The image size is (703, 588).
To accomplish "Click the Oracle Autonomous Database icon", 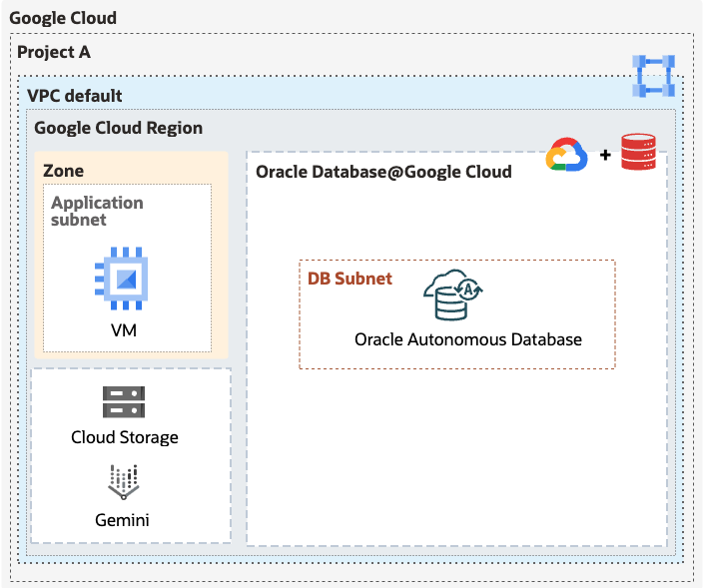I will (x=452, y=294).
